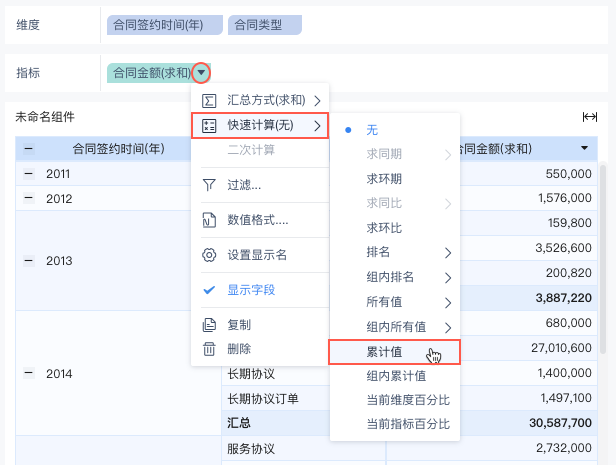Expand the 排名 submenu

click(x=448, y=252)
